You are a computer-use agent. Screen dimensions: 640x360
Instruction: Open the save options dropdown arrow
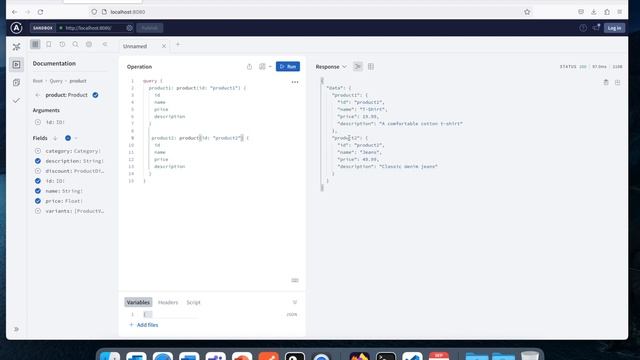coord(270,67)
